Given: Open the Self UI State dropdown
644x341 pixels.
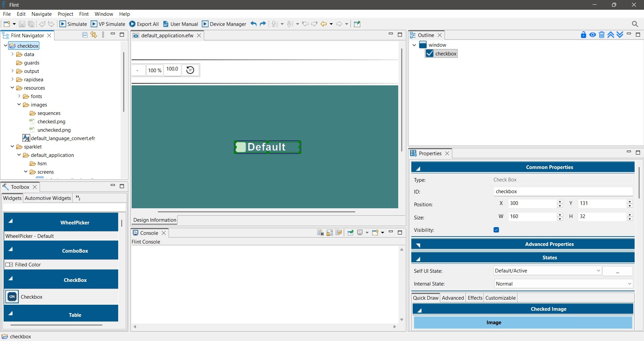Looking at the screenshot, I should (548, 271).
